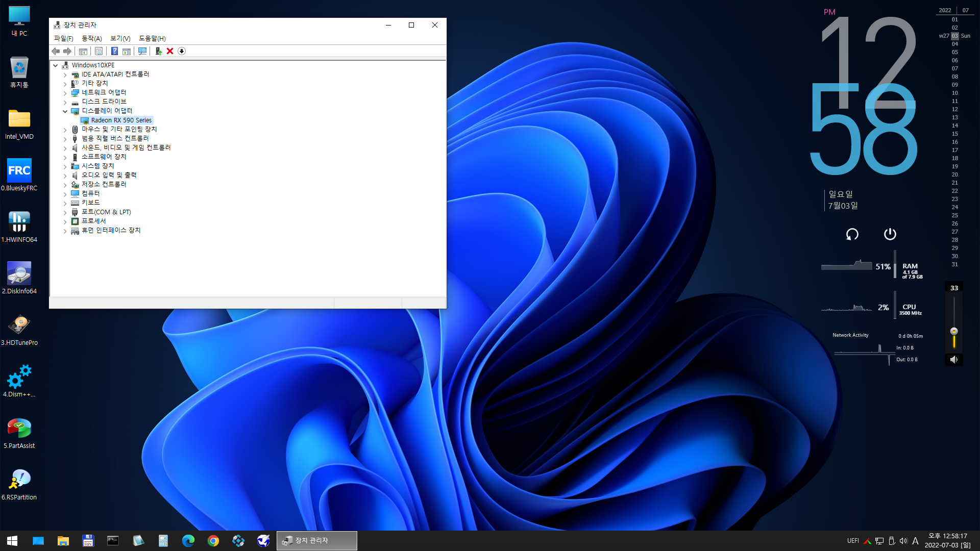The width and height of the screenshot is (980, 551).
Task: Open the 동작(A) menu
Action: pyautogui.click(x=92, y=38)
